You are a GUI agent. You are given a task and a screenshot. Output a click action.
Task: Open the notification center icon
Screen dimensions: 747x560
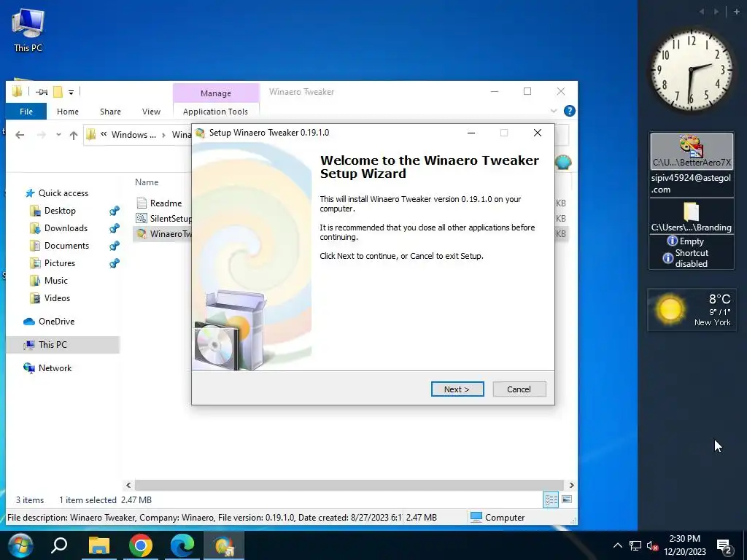pos(725,546)
